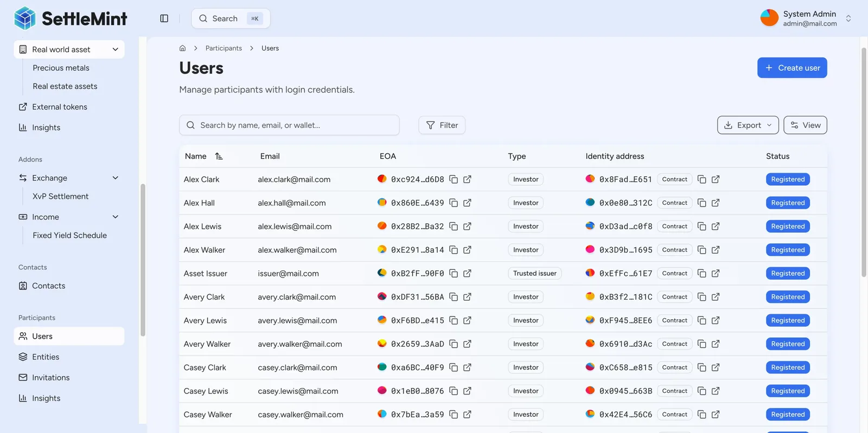Go to home breadcrumb icon
This screenshot has height=433, width=868.
[x=183, y=48]
